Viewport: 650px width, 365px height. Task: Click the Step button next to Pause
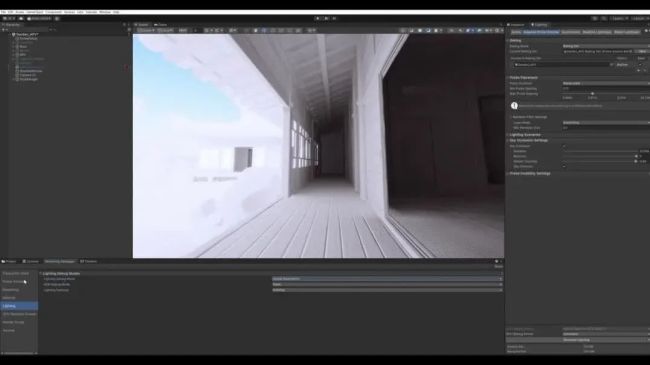pos(334,18)
